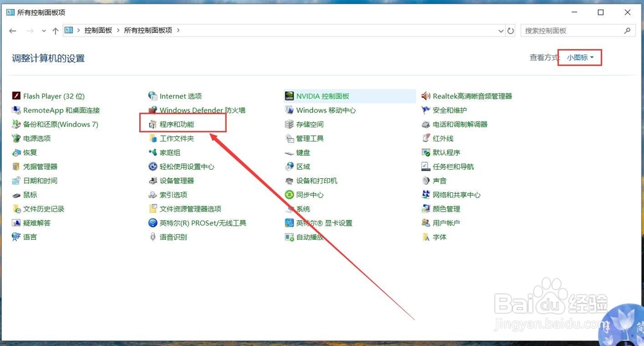Open the 文件资源管理器选项 icon

click(x=153, y=208)
